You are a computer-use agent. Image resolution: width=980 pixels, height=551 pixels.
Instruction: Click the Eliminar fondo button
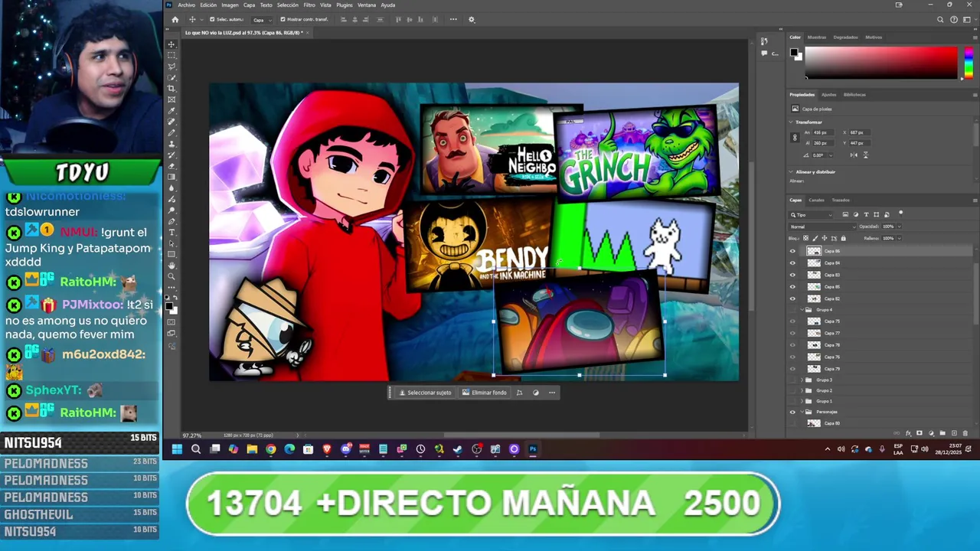485,393
